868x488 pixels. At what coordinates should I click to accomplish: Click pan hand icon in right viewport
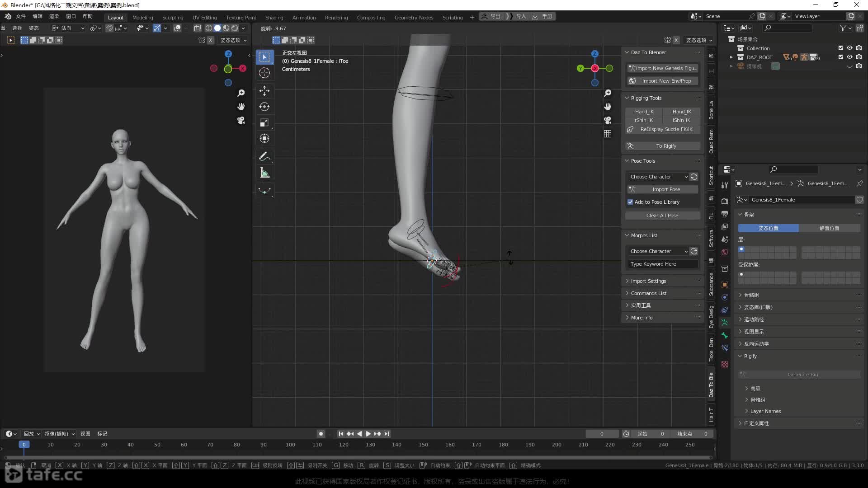tap(608, 107)
